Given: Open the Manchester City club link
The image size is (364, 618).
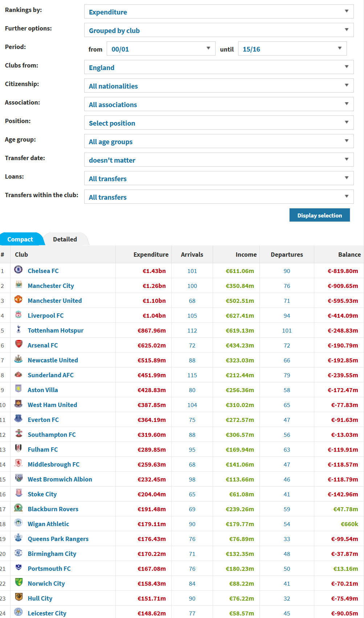Looking at the screenshot, I should click(51, 286).
